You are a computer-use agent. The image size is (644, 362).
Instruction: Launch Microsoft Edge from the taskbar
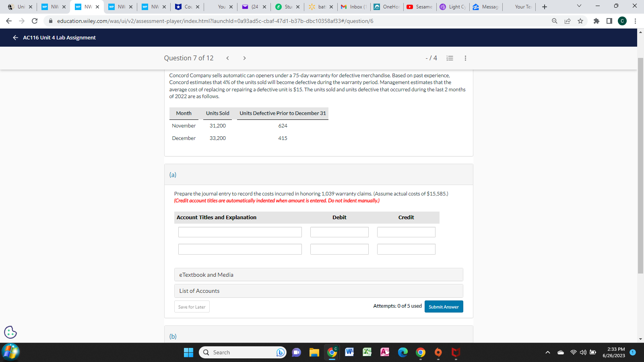(x=402, y=352)
